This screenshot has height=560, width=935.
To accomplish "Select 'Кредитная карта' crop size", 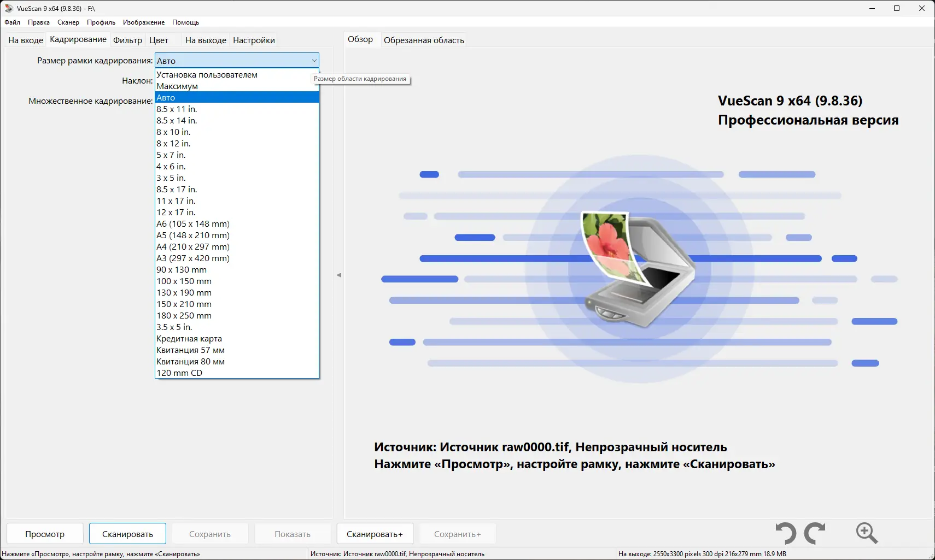I will pos(237,339).
